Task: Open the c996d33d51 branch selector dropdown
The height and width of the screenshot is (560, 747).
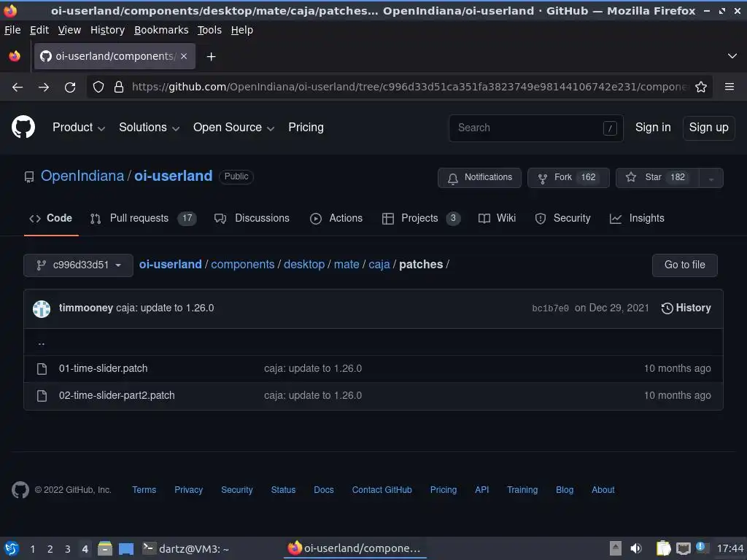Action: tap(78, 265)
